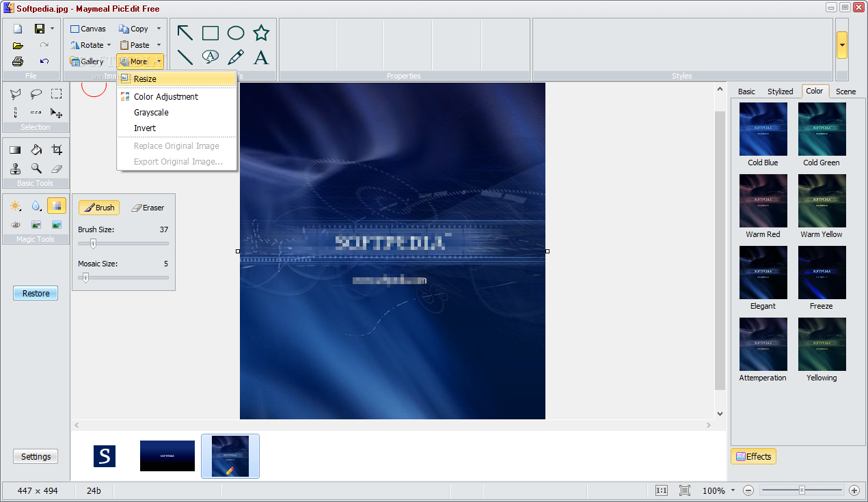This screenshot has width=868, height=502.
Task: Select the Clone Stamp tool
Action: [16, 169]
